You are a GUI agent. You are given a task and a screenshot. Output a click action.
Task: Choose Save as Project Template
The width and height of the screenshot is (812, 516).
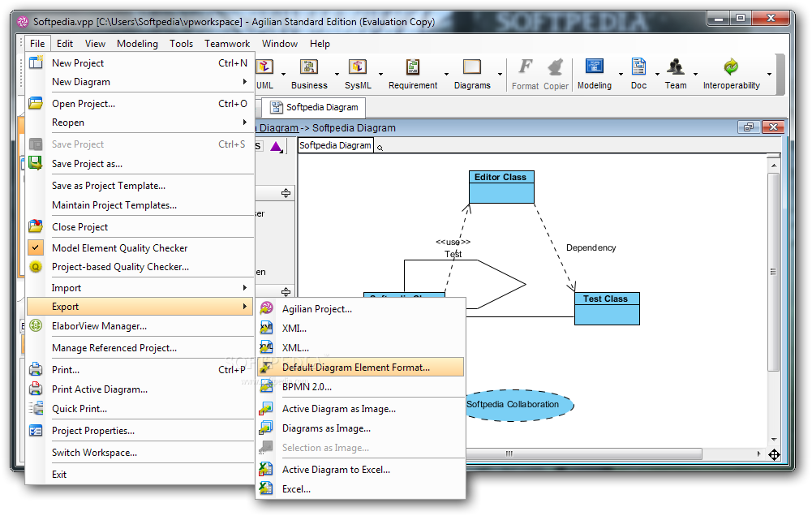(140, 186)
